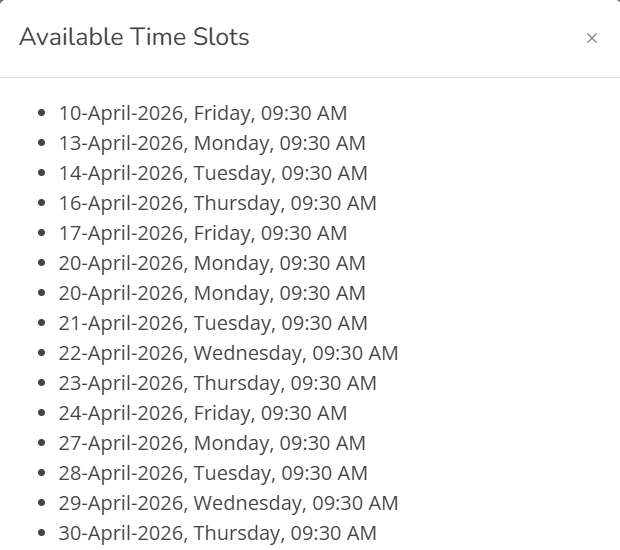
Task: Choose the 13-April-2026 Monday slot
Action: 212,143
